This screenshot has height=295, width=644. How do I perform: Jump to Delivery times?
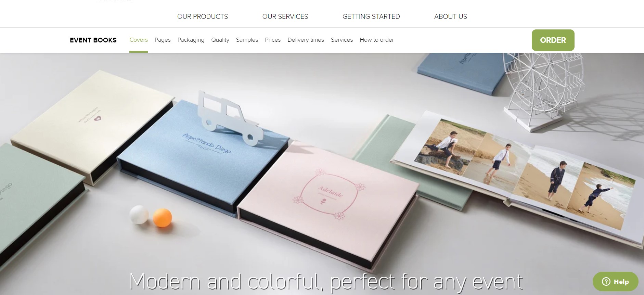click(x=306, y=40)
